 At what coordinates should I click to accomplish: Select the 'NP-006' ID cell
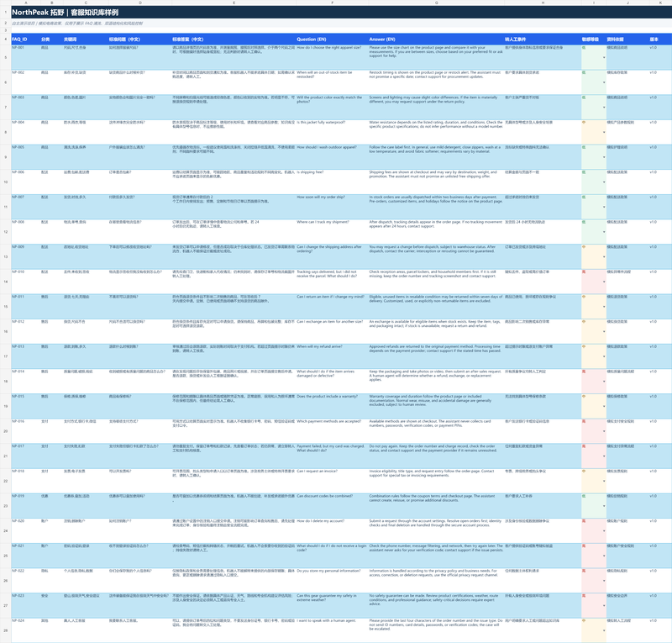coord(26,182)
